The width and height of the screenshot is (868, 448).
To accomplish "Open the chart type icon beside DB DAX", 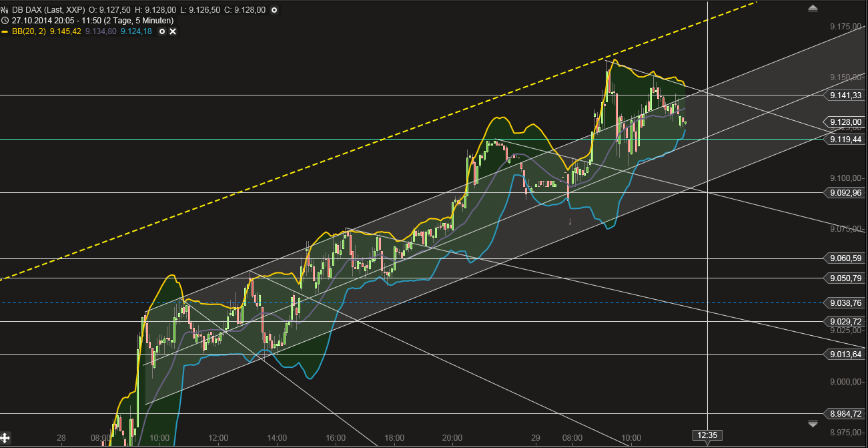I will tap(5, 10).
